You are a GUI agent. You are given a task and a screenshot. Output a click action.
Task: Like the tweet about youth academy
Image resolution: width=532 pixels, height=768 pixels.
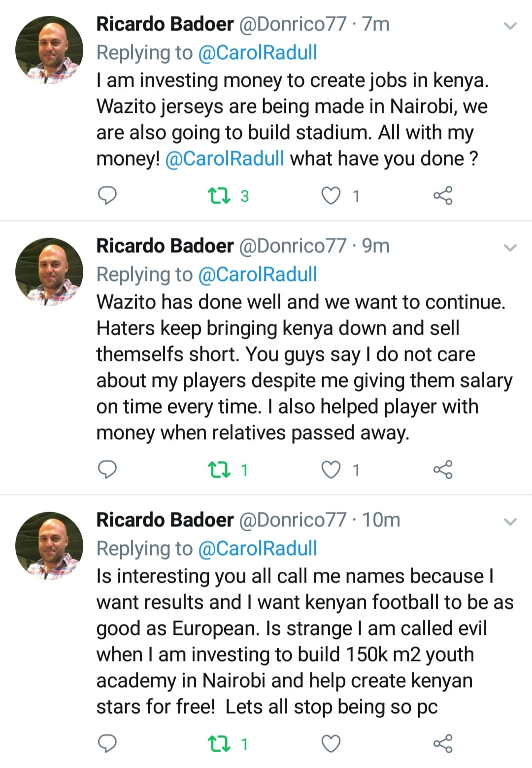coord(331,743)
